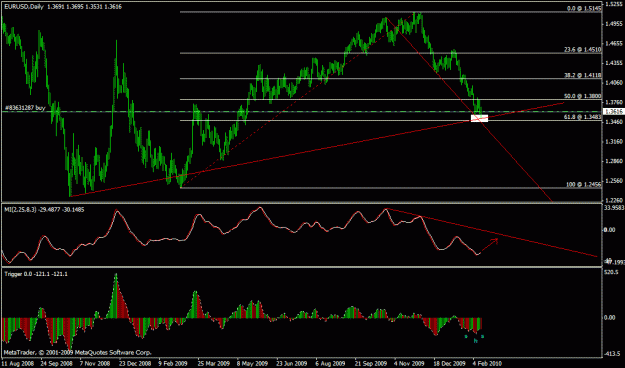Click the "100 @ 1.2456" Fibonacci label
This screenshot has height=368, width=625.
pyautogui.click(x=584, y=185)
